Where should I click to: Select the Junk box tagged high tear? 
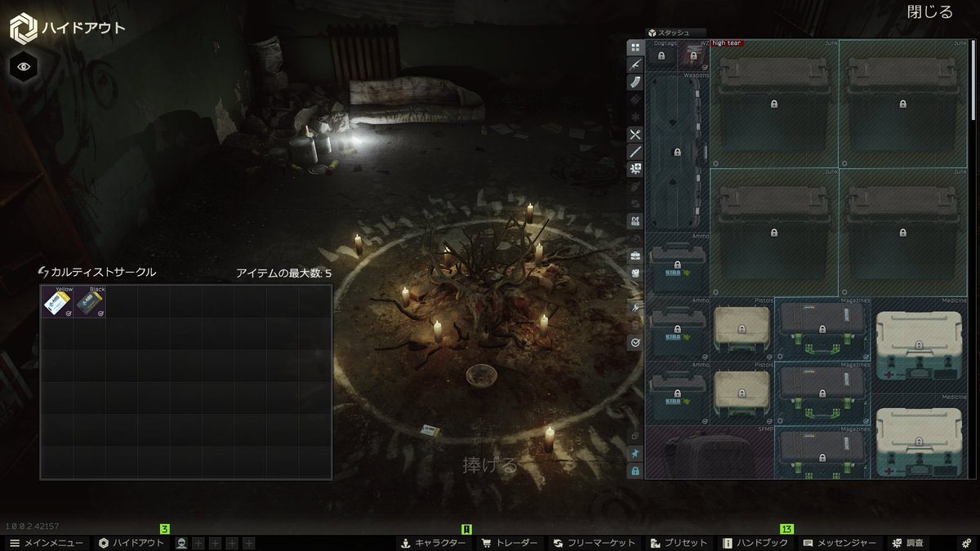(x=774, y=104)
